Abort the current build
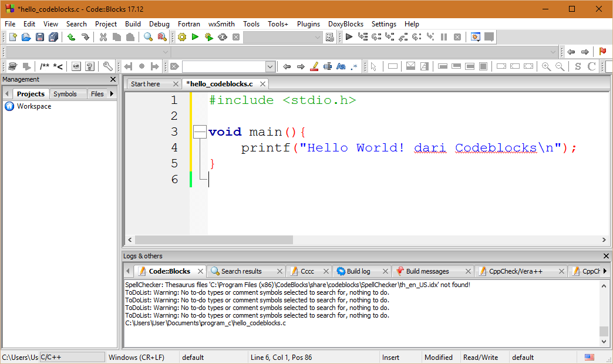Image resolution: width=613 pixels, height=364 pixels. (236, 36)
